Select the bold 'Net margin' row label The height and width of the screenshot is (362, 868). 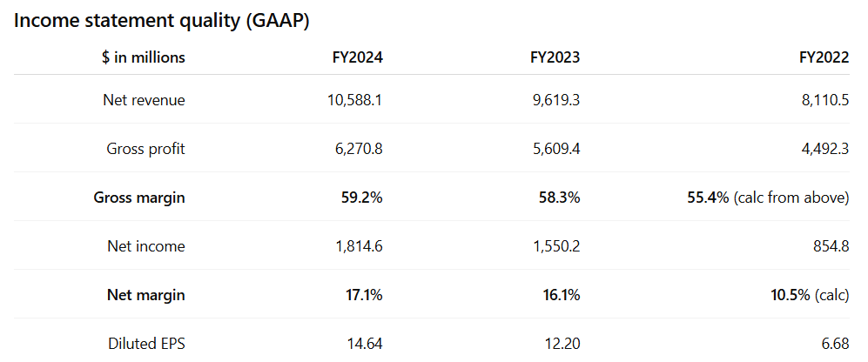(145, 295)
